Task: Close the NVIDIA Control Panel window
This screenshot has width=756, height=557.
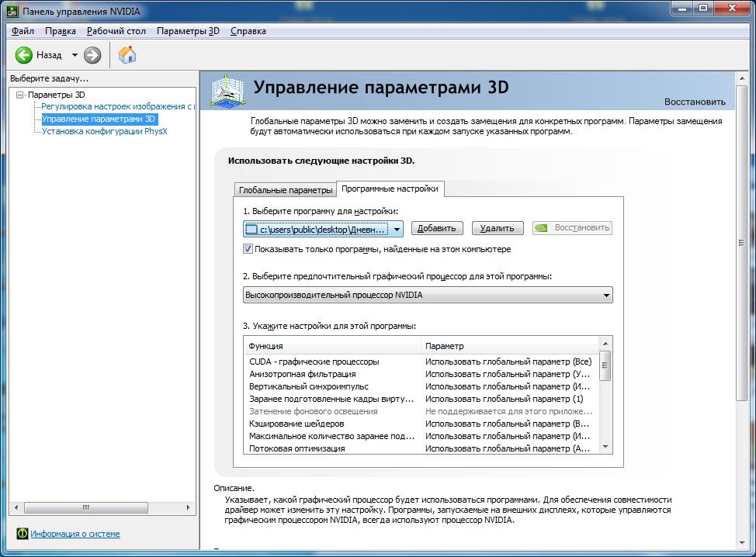Action: pos(733,9)
